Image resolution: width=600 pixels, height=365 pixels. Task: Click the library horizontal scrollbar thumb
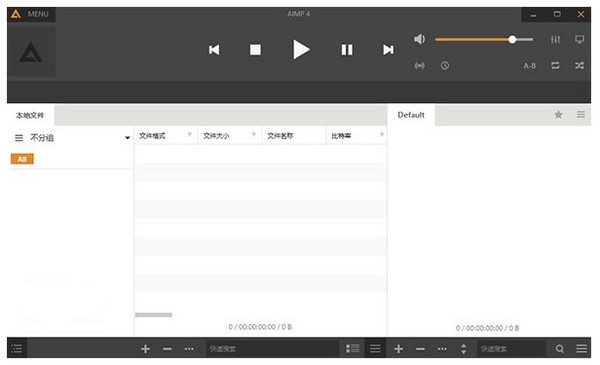(153, 315)
